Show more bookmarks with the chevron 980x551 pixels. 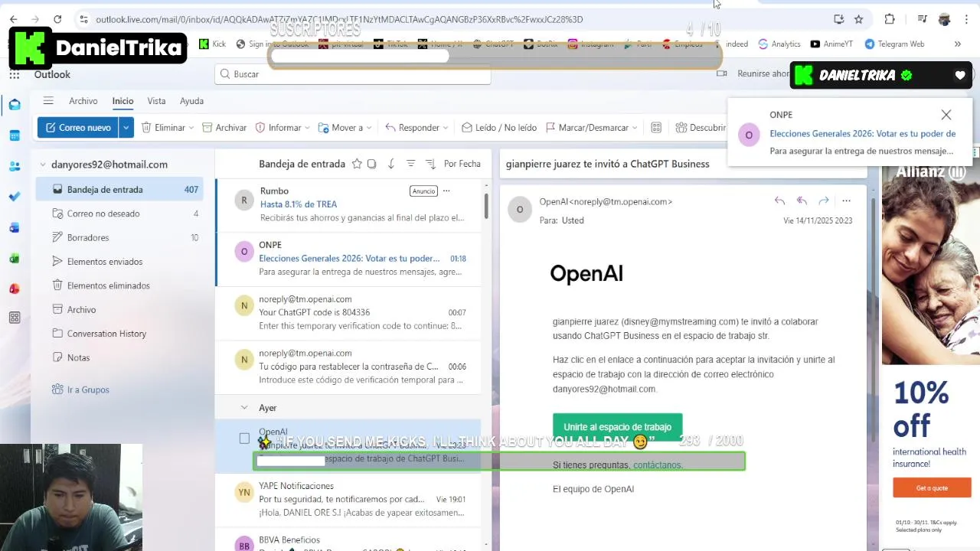pyautogui.click(x=957, y=44)
